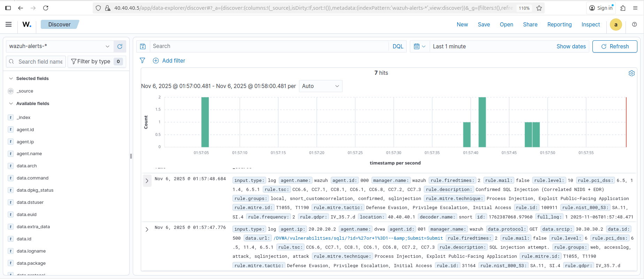This screenshot has height=279, width=644.
Task: Open the Reporting menu
Action: point(559,24)
